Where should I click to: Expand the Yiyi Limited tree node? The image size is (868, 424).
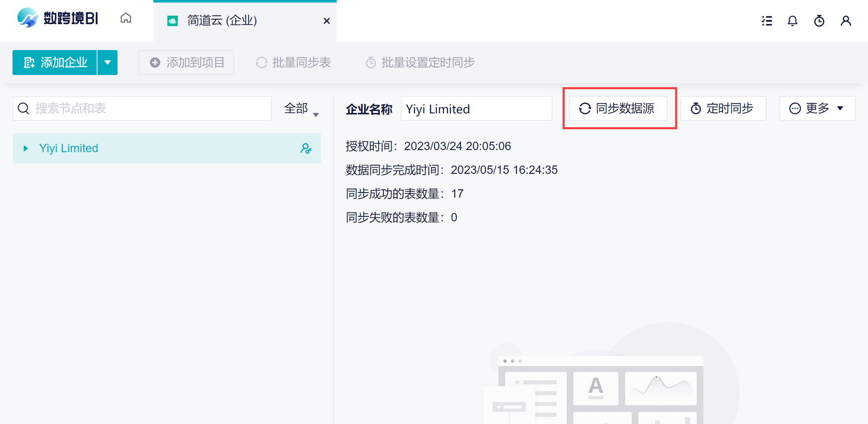click(x=26, y=148)
